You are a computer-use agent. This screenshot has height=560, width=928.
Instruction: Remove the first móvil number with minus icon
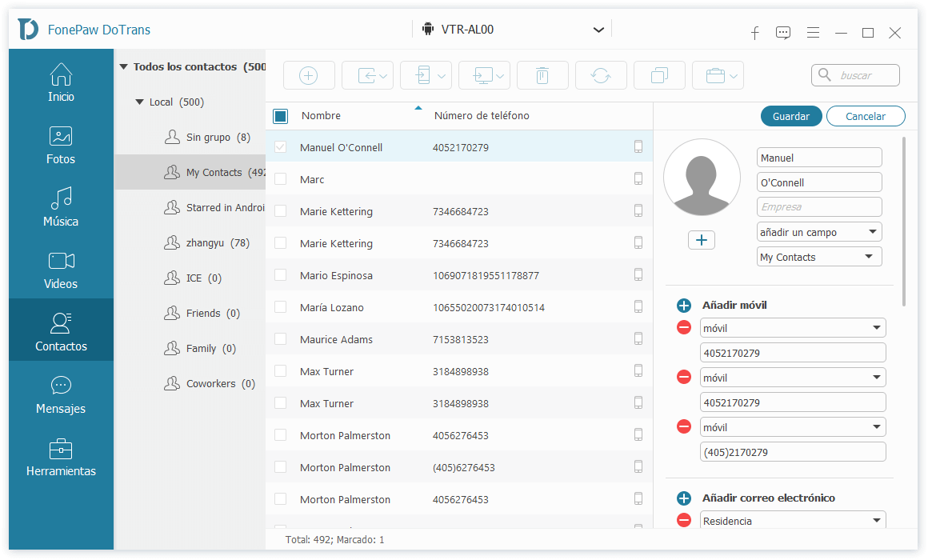click(684, 328)
